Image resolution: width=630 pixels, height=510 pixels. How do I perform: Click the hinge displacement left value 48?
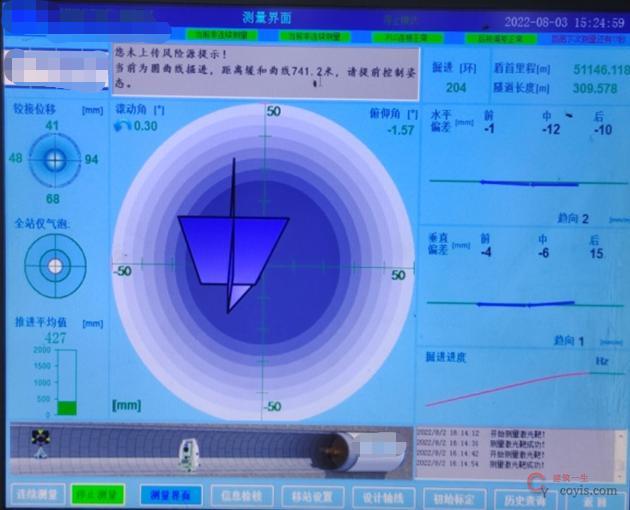tap(15, 158)
